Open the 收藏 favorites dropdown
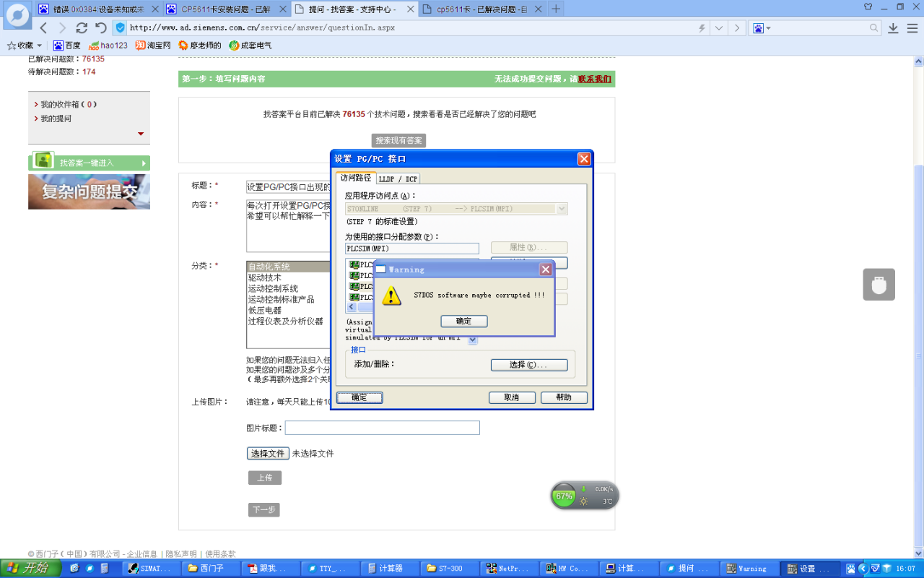The width and height of the screenshot is (924, 578). (x=25, y=46)
